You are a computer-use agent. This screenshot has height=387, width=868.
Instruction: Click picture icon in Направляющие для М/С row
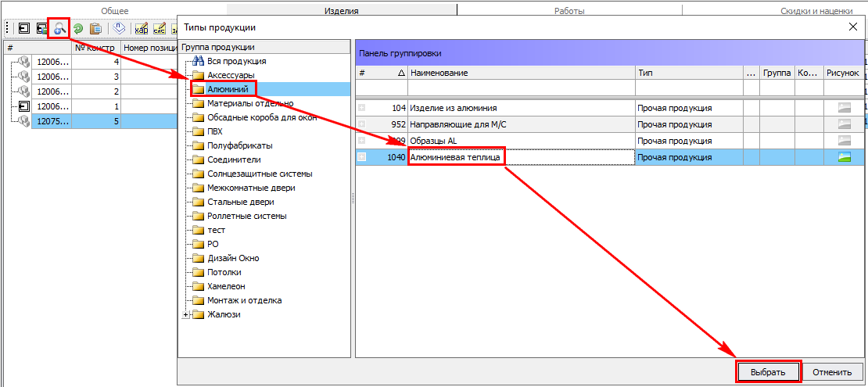point(844,124)
